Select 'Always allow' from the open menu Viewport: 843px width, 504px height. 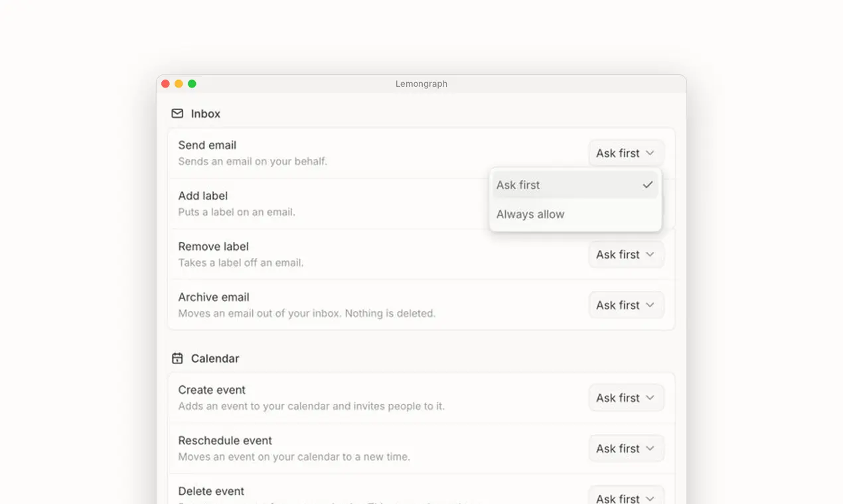(x=575, y=214)
